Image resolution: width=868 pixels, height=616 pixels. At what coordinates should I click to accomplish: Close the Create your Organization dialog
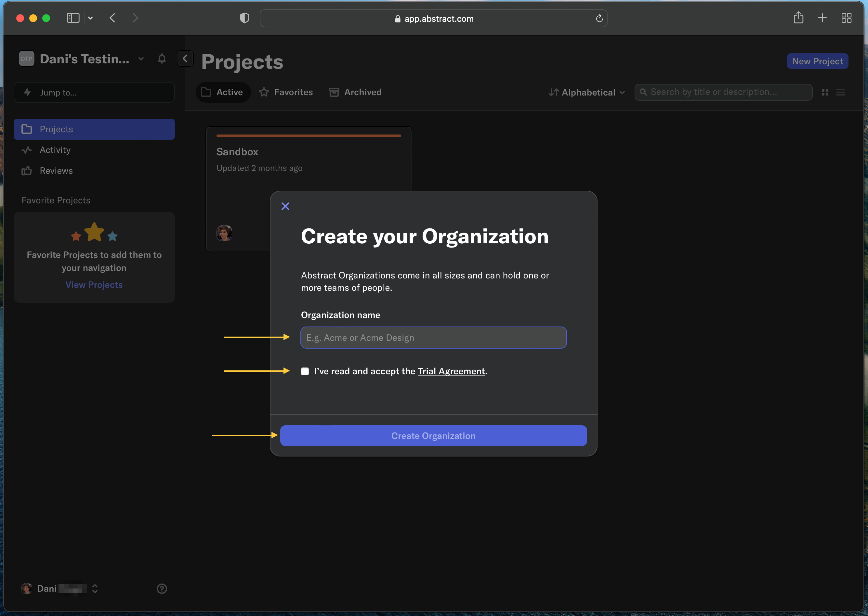(x=285, y=206)
